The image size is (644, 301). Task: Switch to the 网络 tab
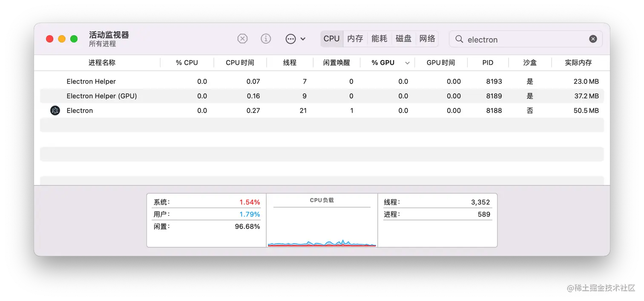tap(427, 39)
